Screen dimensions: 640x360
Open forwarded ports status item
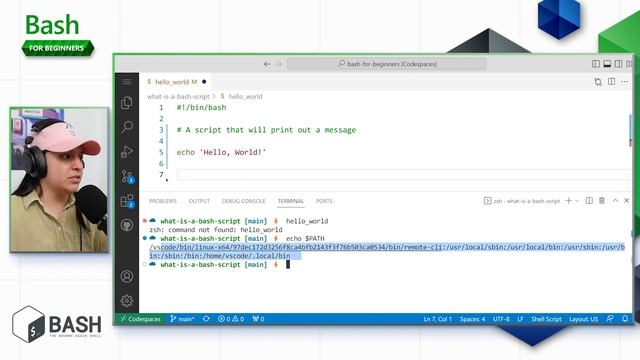258,319
